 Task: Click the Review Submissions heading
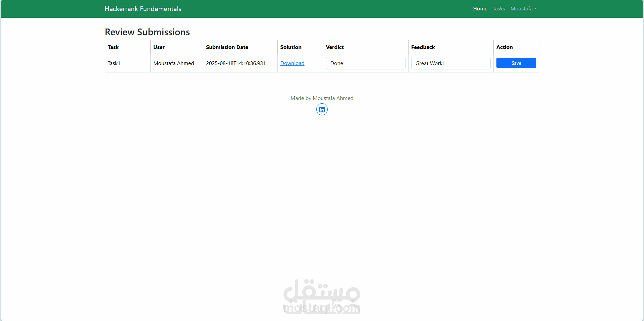(147, 32)
